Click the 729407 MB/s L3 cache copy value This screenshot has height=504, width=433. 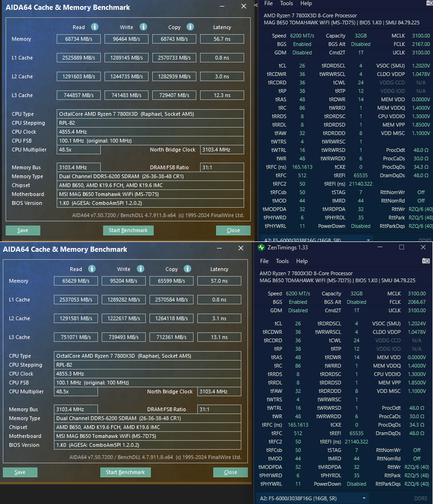coord(174,95)
